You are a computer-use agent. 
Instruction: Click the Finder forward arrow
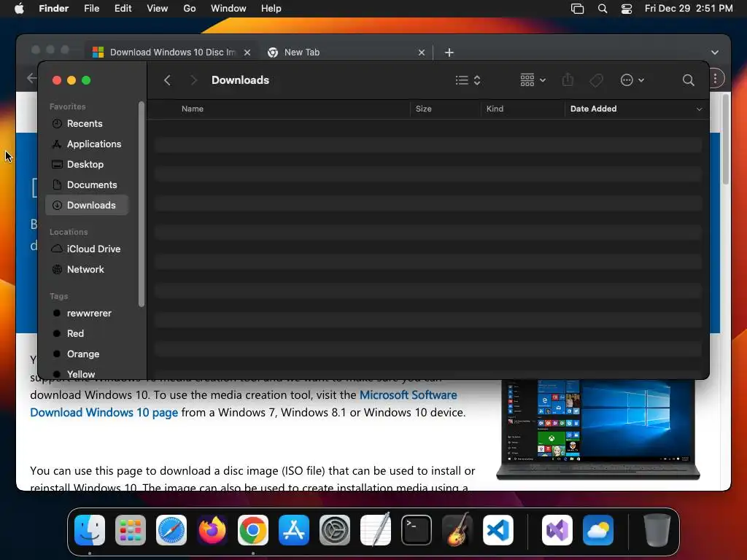[193, 80]
